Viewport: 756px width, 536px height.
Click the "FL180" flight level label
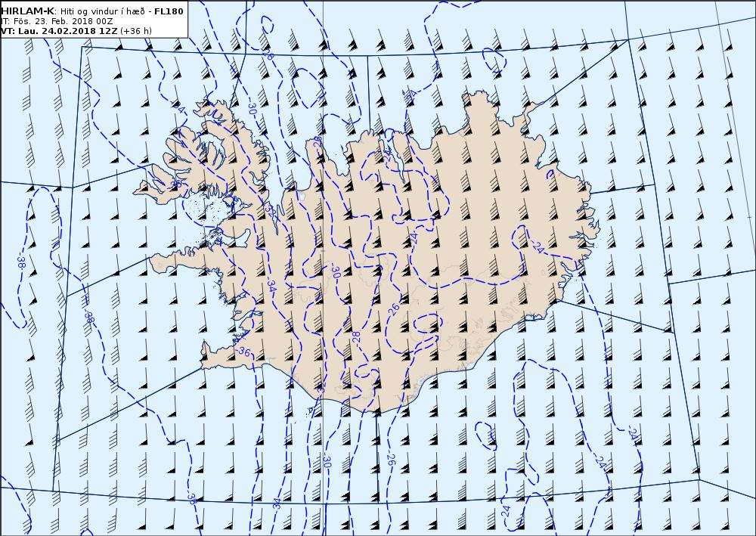coord(169,11)
